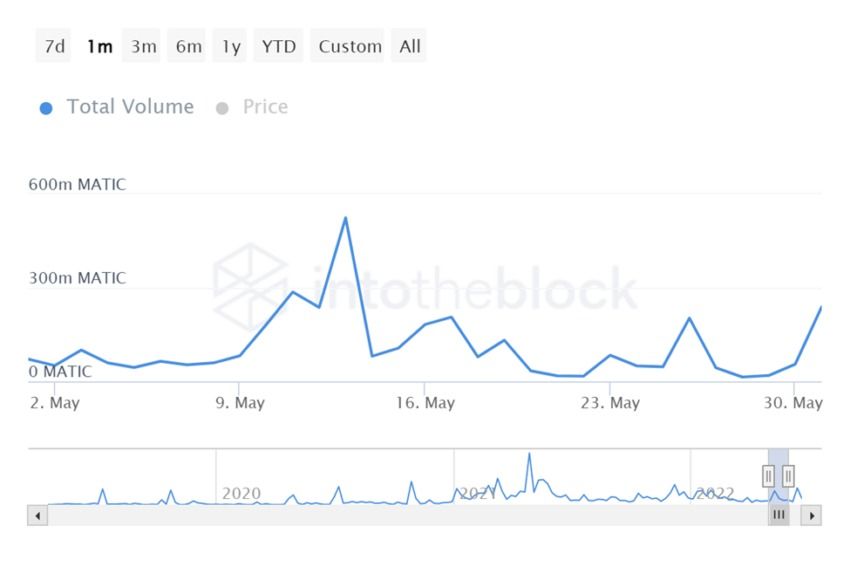Open the Custom date range option
Screen dimensions: 850x567
pos(350,46)
